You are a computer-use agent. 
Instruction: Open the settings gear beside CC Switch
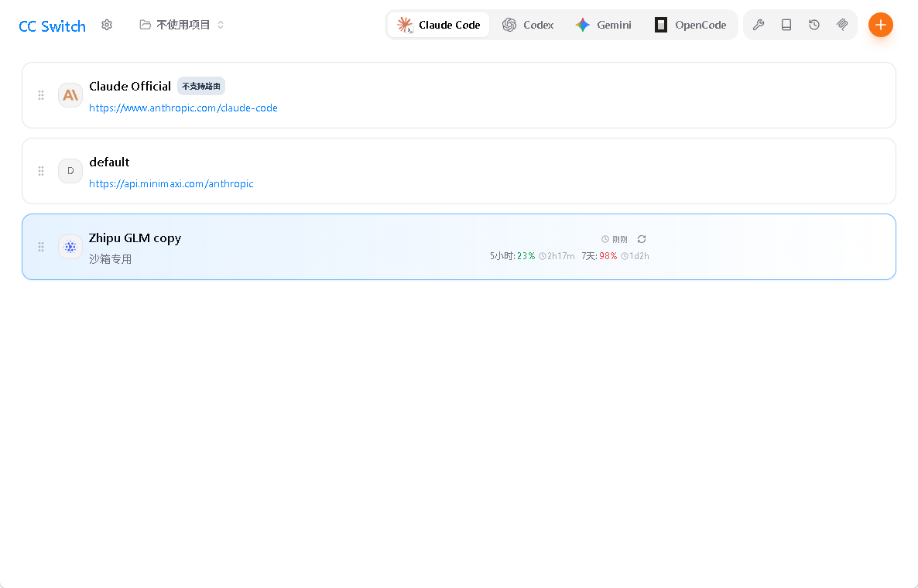pos(107,25)
